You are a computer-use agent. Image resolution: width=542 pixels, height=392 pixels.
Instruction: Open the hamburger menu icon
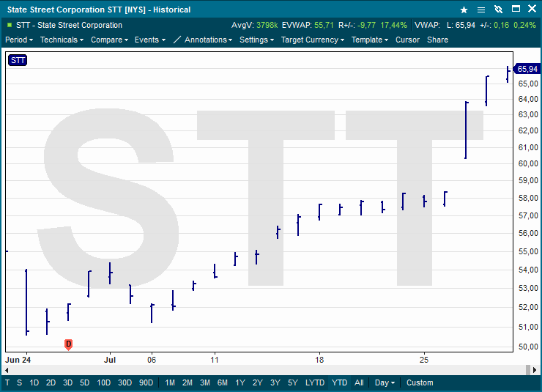coord(480,10)
